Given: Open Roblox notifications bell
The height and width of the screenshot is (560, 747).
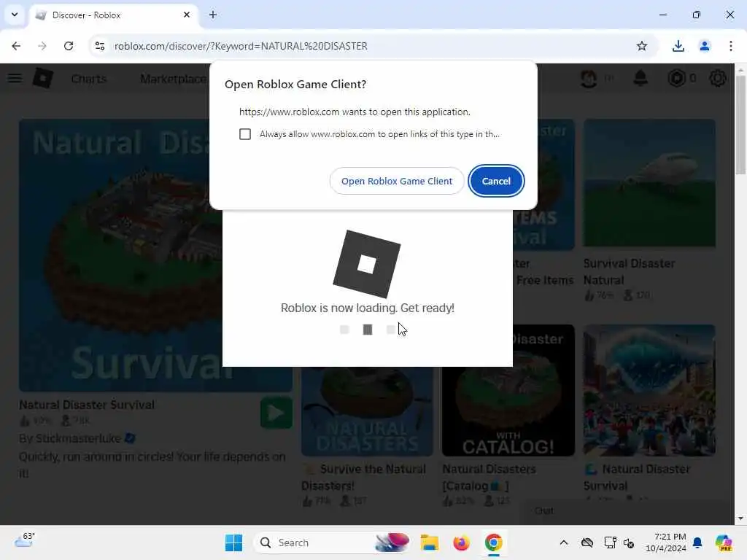Looking at the screenshot, I should (x=640, y=77).
